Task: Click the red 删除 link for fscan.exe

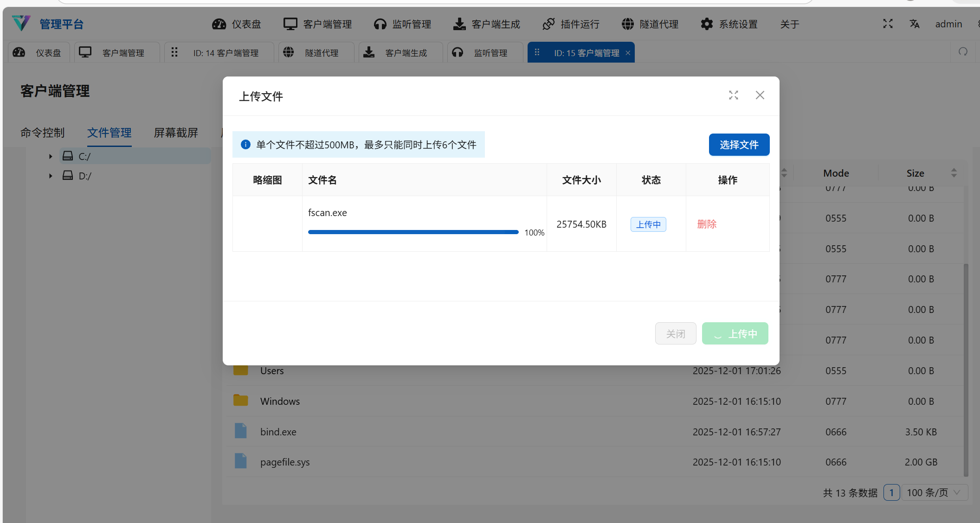Action: click(x=707, y=224)
